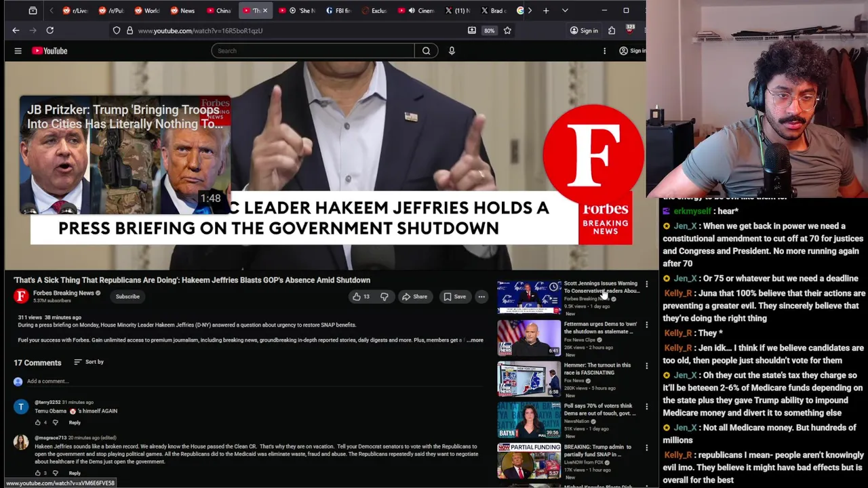Open the video's more actions ellipsis
The height and width of the screenshot is (488, 868).
click(x=481, y=296)
